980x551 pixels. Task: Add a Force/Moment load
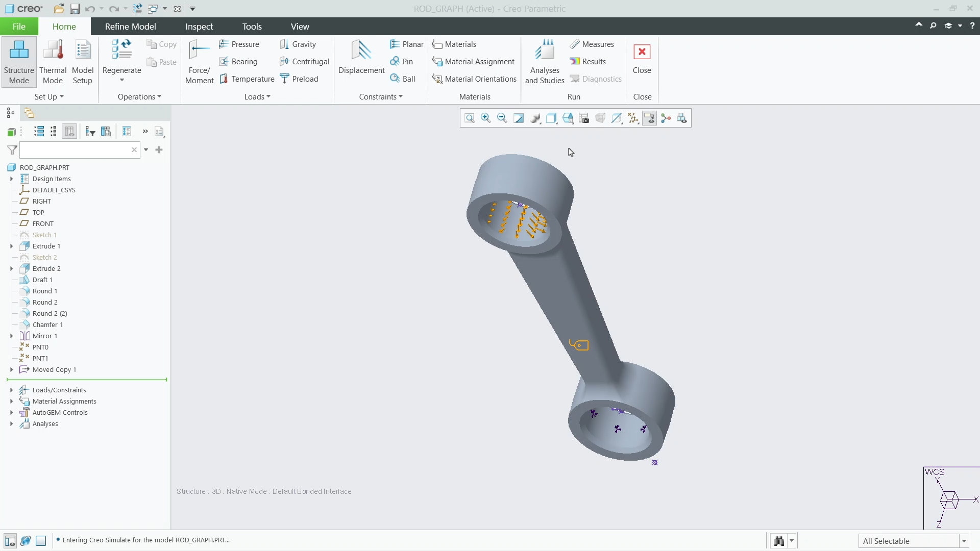pos(199,62)
